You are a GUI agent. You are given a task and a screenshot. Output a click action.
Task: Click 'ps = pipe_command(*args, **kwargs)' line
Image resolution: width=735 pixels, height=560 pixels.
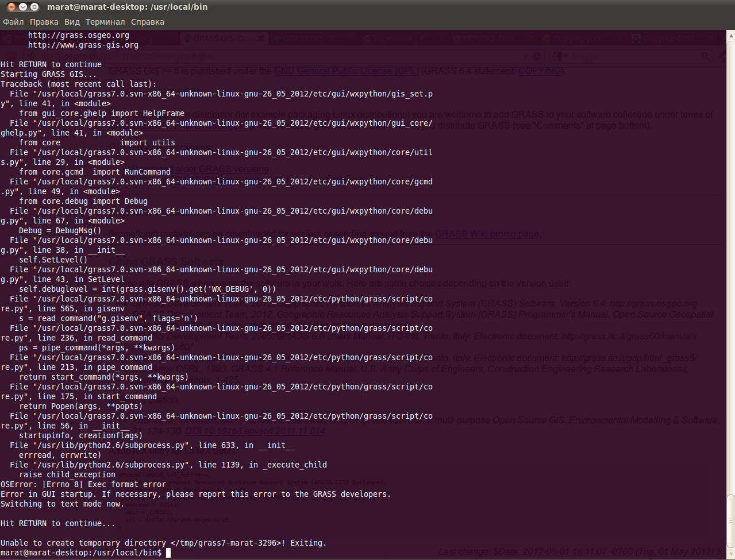click(x=97, y=347)
